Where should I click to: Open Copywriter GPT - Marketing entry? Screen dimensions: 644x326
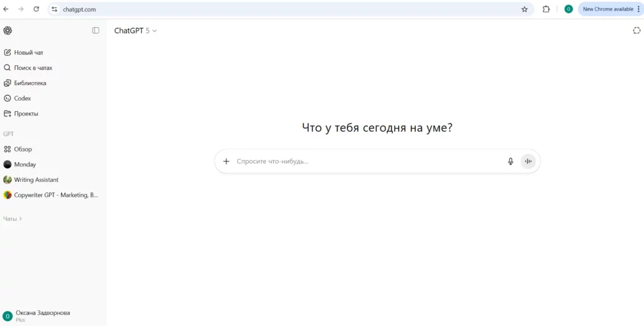(x=55, y=195)
